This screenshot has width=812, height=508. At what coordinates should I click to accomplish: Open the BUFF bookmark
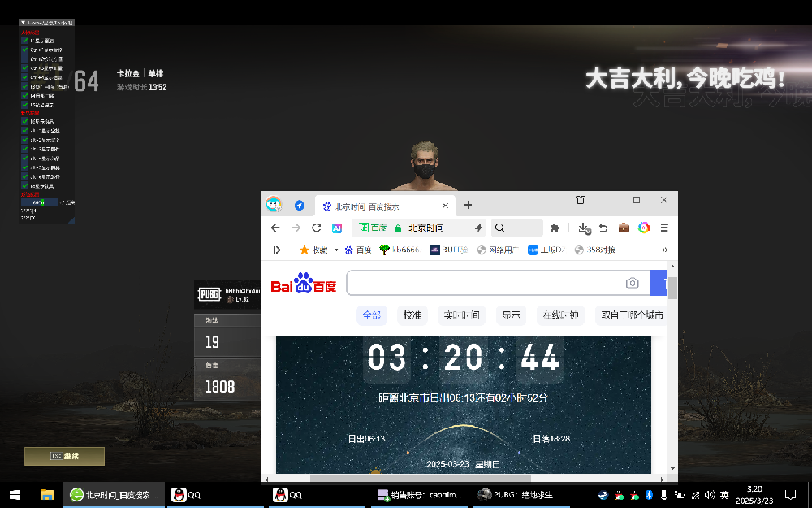[x=448, y=250]
